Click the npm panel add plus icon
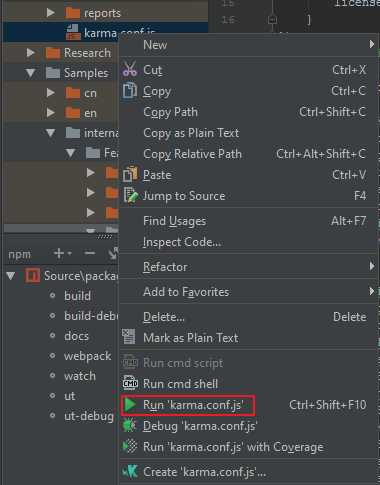The width and height of the screenshot is (380, 485). [x=59, y=253]
